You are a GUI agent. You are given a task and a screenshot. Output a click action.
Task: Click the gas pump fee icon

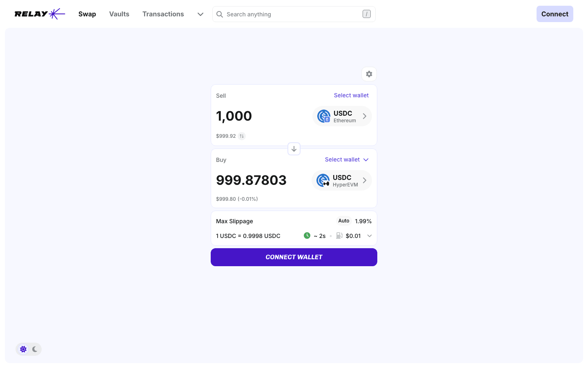click(x=339, y=236)
